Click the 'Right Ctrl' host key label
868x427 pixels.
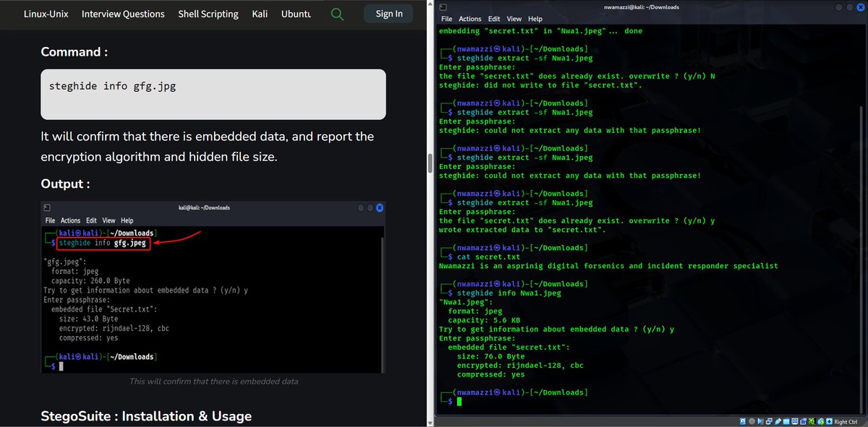(x=846, y=421)
